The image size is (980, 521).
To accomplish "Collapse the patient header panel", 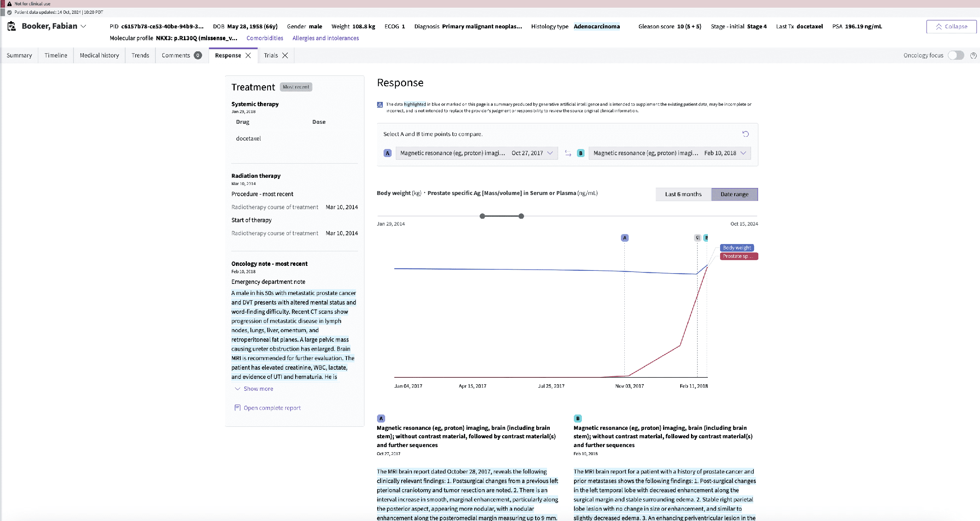I will click(951, 26).
